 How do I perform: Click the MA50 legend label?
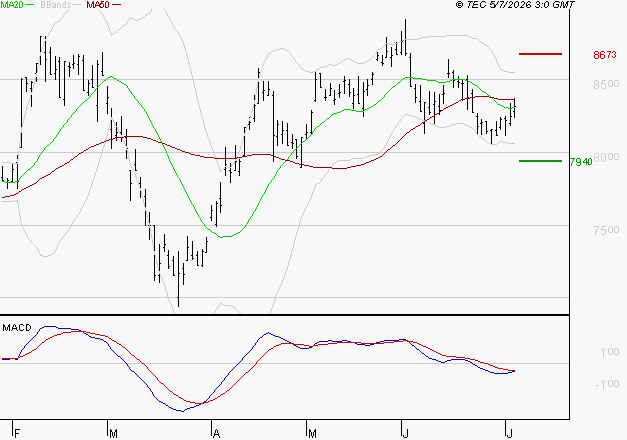coord(98,5)
